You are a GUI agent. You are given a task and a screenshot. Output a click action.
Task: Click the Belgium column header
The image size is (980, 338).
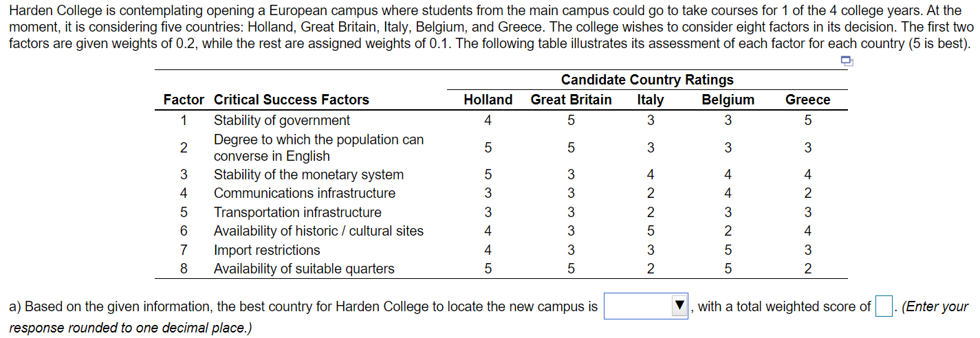point(728,100)
